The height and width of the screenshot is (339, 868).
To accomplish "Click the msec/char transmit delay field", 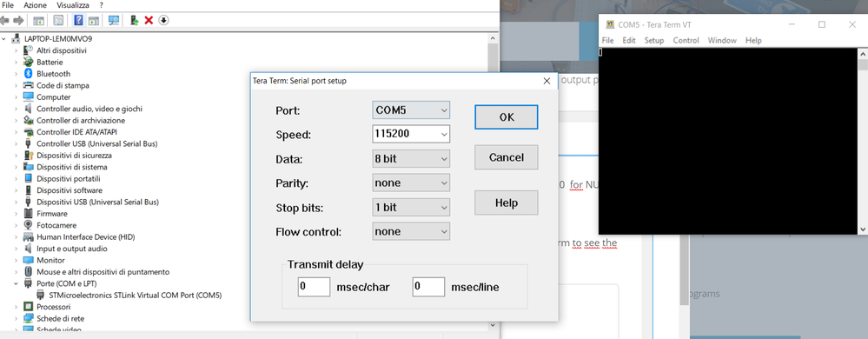I will point(314,287).
